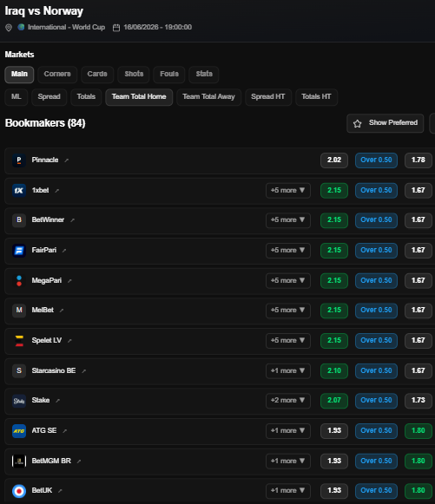
Task: Click Pinnacle 1.78 under odds
Action: pos(419,160)
